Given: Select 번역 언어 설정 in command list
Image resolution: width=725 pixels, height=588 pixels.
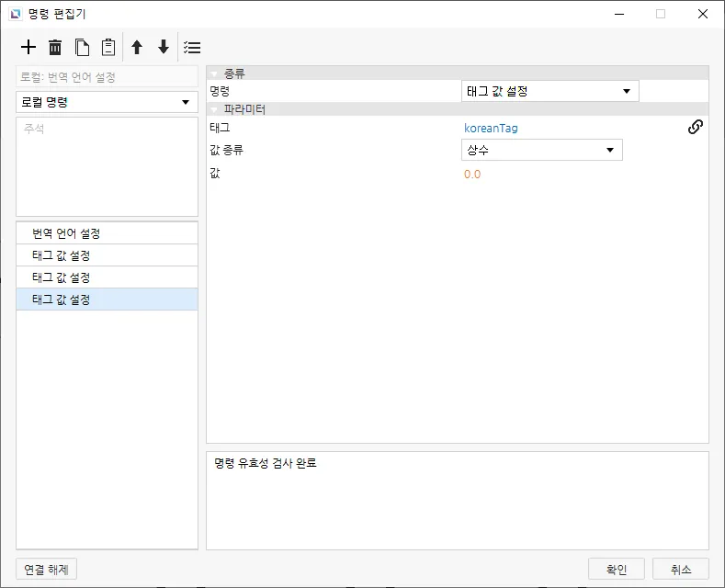Looking at the screenshot, I should (x=107, y=233).
